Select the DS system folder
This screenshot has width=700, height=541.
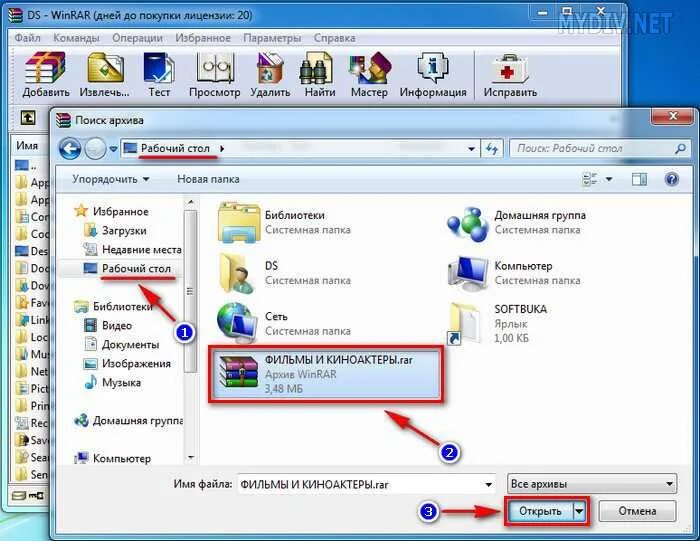[285, 273]
